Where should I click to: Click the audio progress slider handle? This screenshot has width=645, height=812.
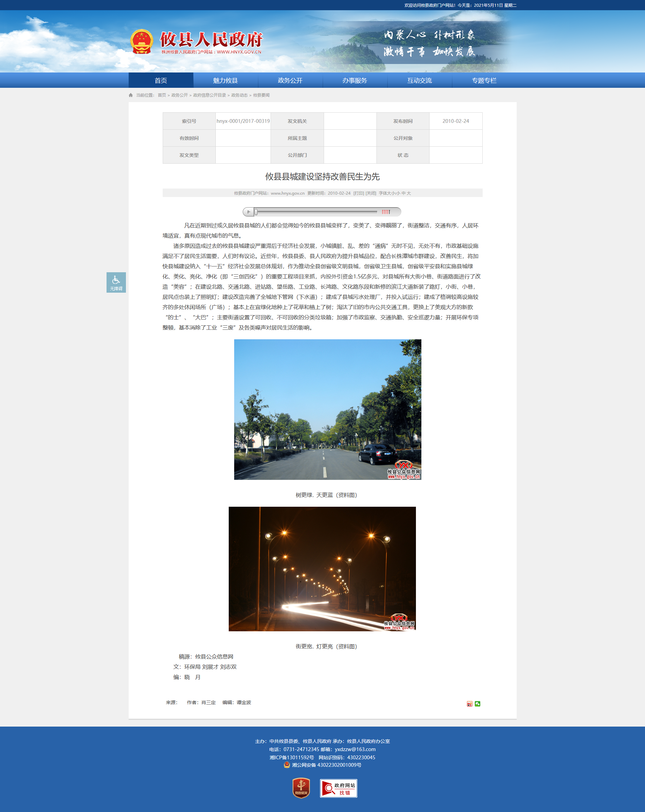pyautogui.click(x=256, y=212)
